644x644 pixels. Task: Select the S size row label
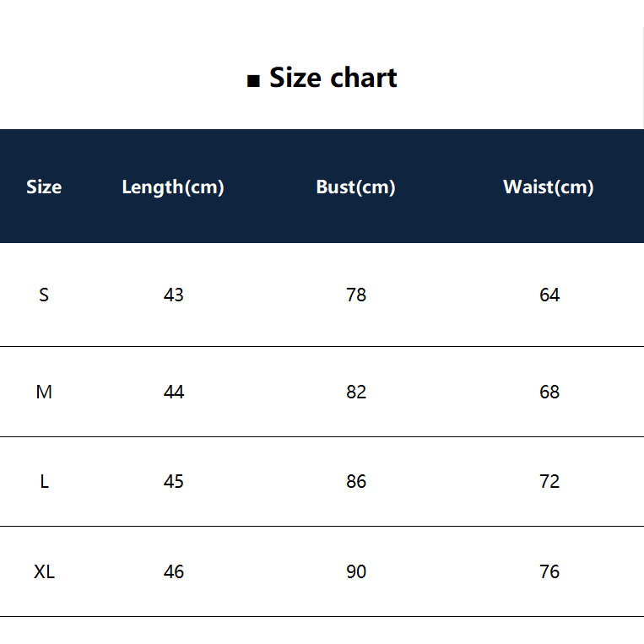point(44,295)
